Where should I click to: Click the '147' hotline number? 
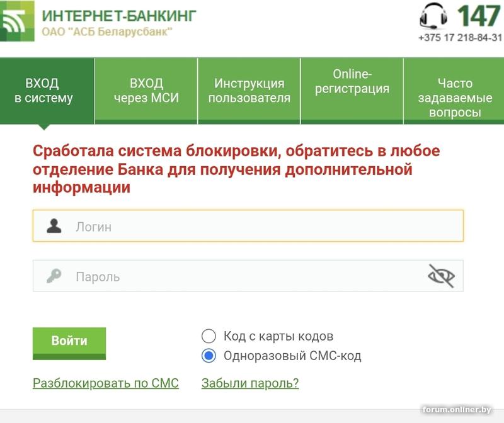click(479, 16)
